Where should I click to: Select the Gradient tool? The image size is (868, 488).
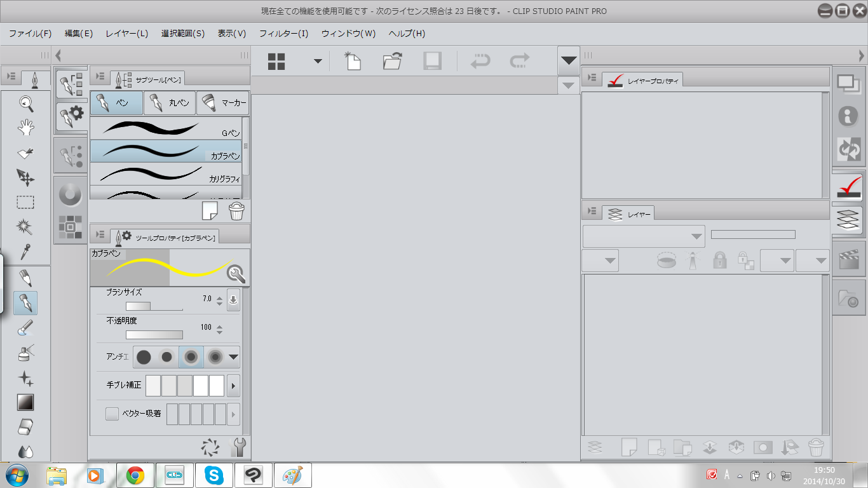25,402
